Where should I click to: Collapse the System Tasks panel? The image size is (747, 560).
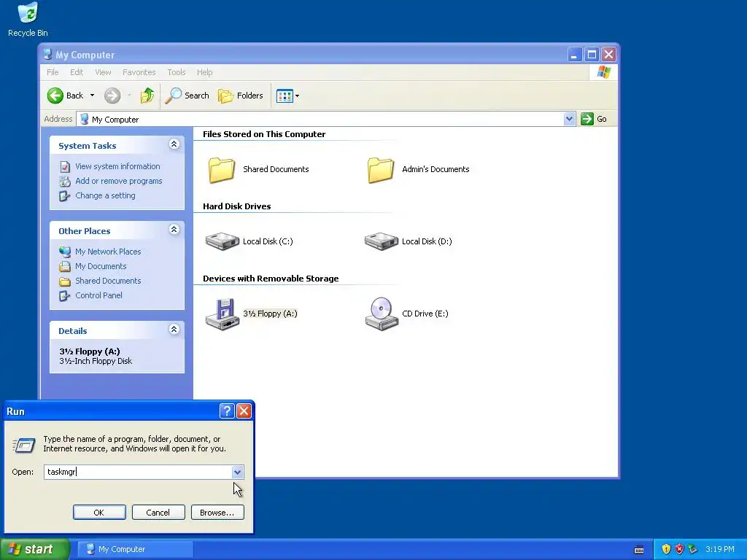[x=174, y=144]
